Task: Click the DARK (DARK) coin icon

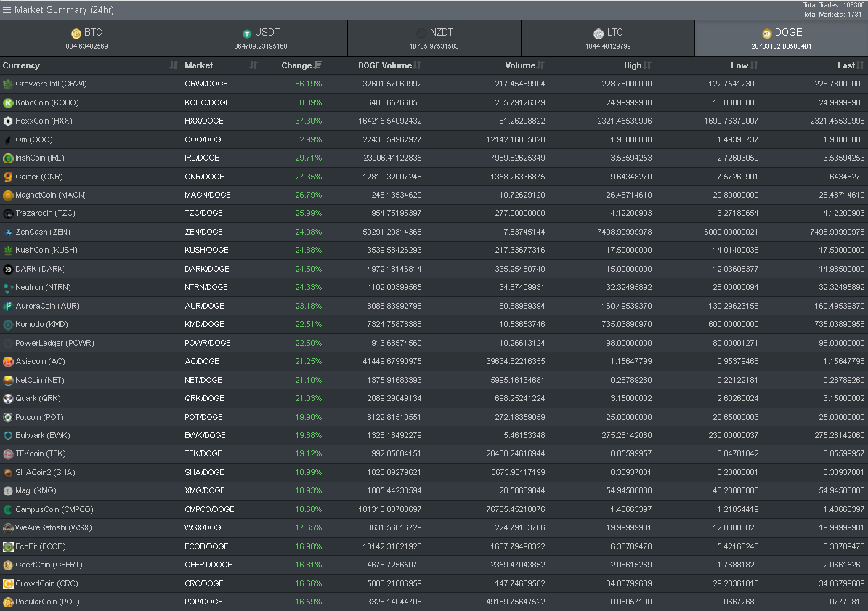Action: 8,270
